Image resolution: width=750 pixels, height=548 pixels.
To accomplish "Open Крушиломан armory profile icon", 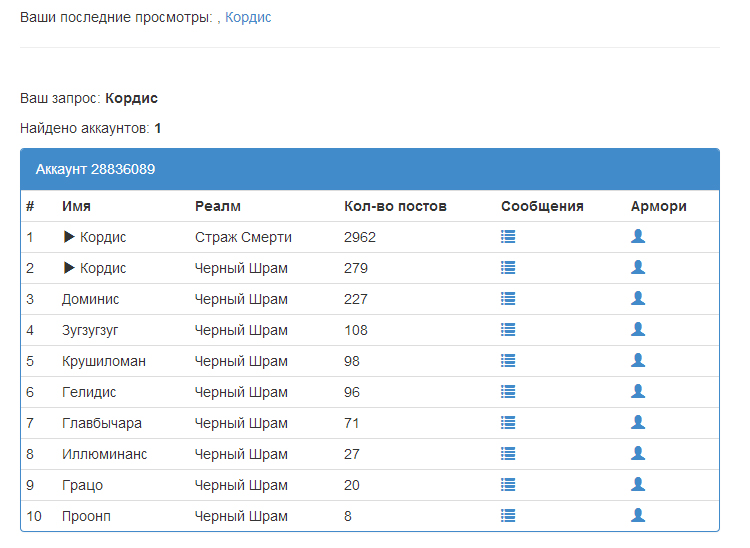I will point(638,361).
